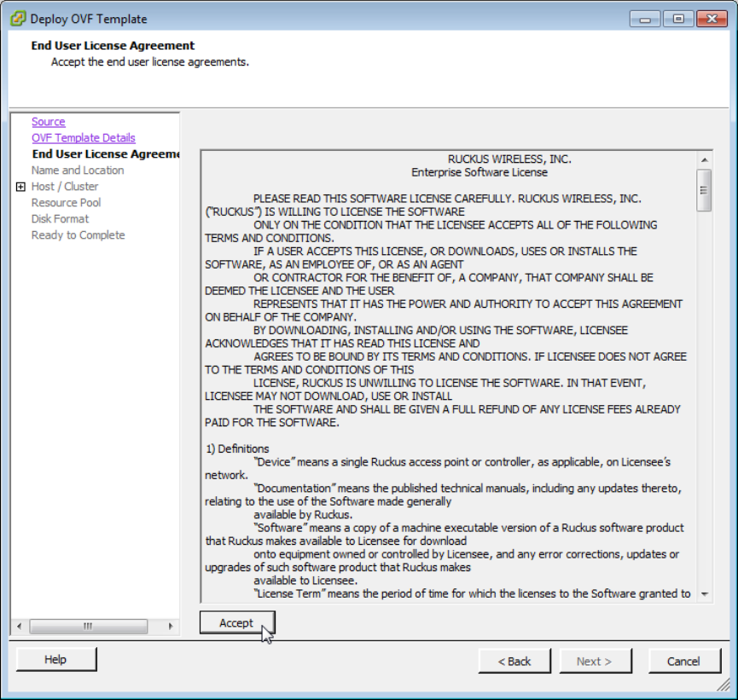Click the 'available by Ruckus.' line
The width and height of the screenshot is (738, 700).
tap(303, 515)
